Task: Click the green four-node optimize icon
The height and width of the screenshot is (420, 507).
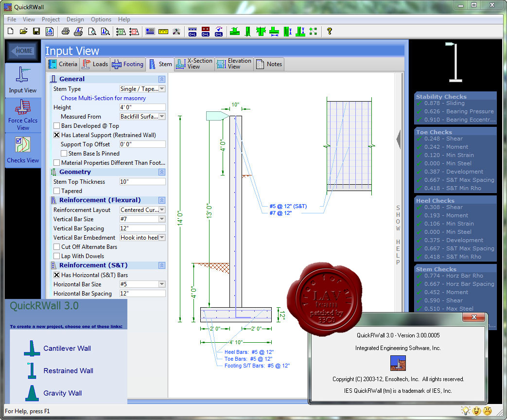Action: (x=313, y=32)
